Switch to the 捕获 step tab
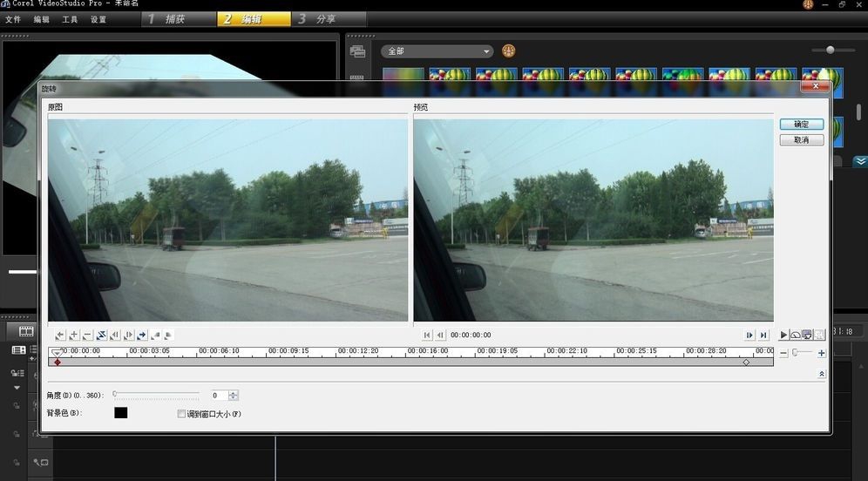868x481 pixels. [x=178, y=19]
